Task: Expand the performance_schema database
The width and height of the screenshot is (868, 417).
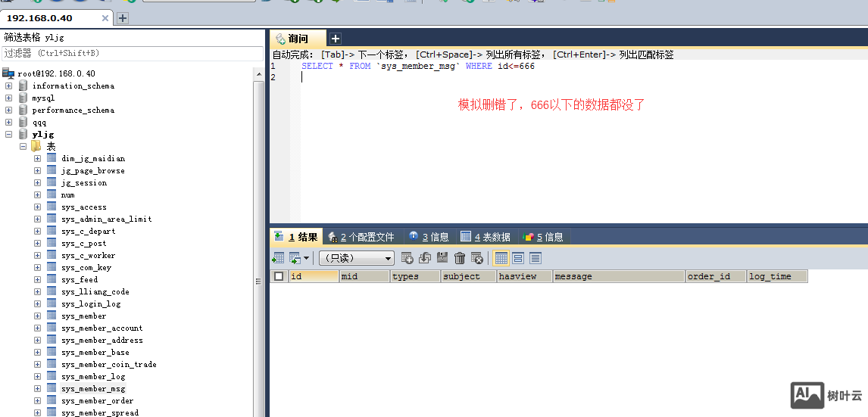Action: 8,110
